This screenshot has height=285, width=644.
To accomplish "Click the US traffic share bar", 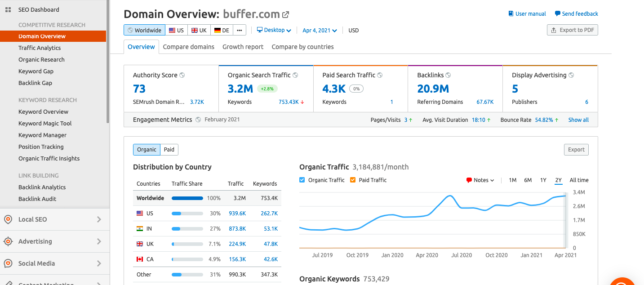I will pos(187,214).
